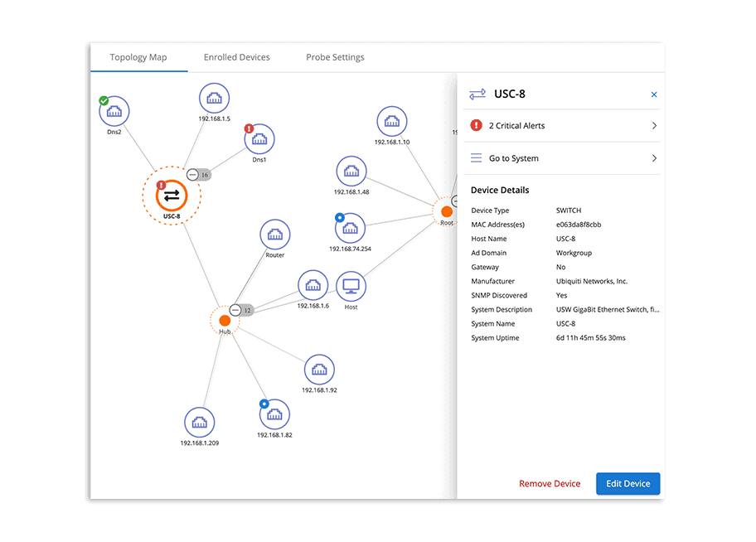Click the switch icon beside USC-8 title

pos(477,94)
